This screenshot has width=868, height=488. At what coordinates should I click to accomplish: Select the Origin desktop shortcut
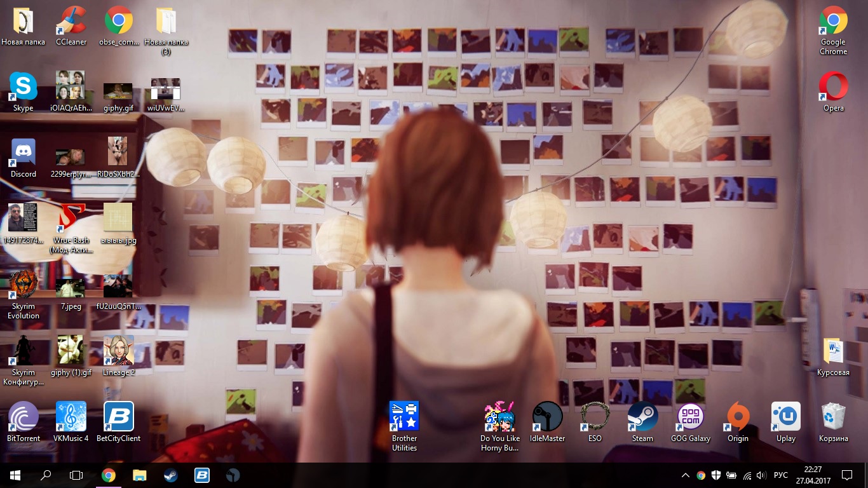pyautogui.click(x=738, y=422)
